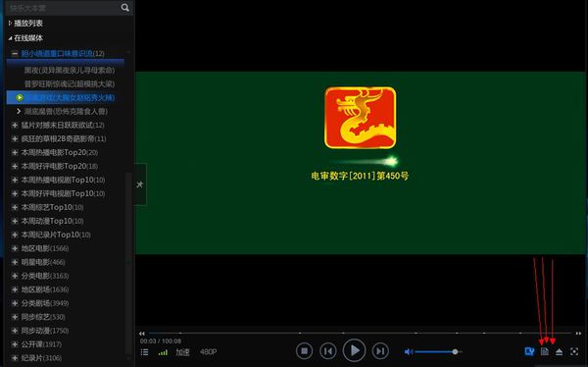Open the 地区电影(1566) category
Image resolution: width=588 pixels, height=367 pixels.
pyautogui.click(x=45, y=248)
